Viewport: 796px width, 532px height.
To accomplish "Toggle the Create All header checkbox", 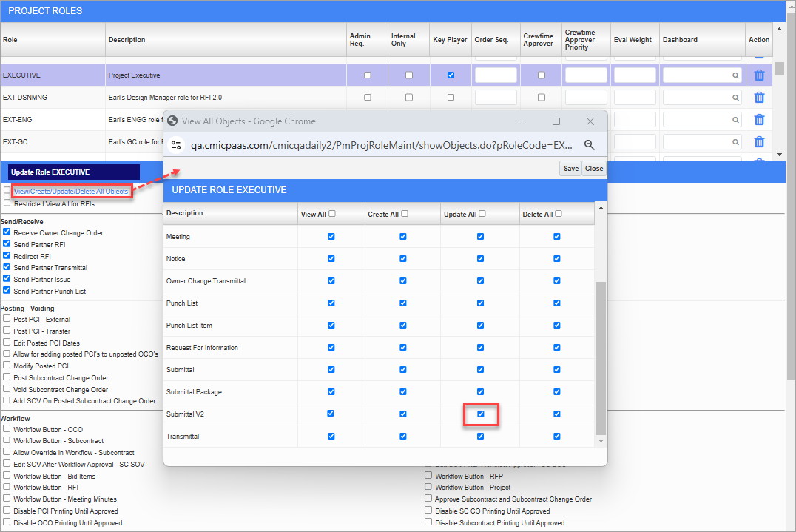I will [x=405, y=214].
